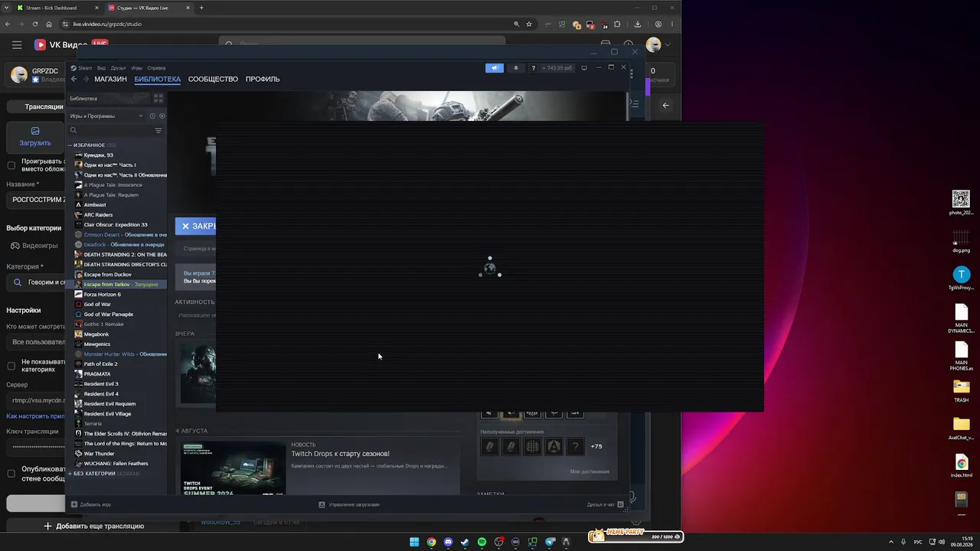Open Steam from the taskbar
Image resolution: width=980 pixels, height=551 pixels.
465,542
